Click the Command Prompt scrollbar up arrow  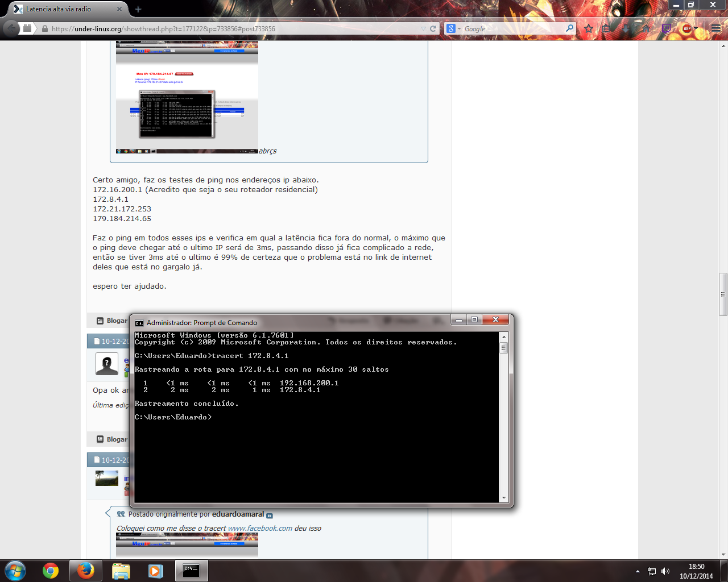(x=503, y=336)
